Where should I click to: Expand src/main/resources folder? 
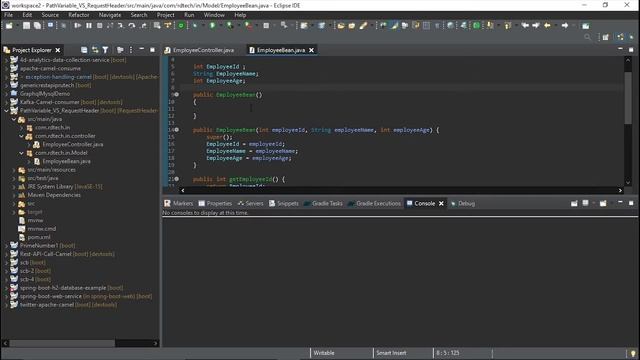click(14, 170)
